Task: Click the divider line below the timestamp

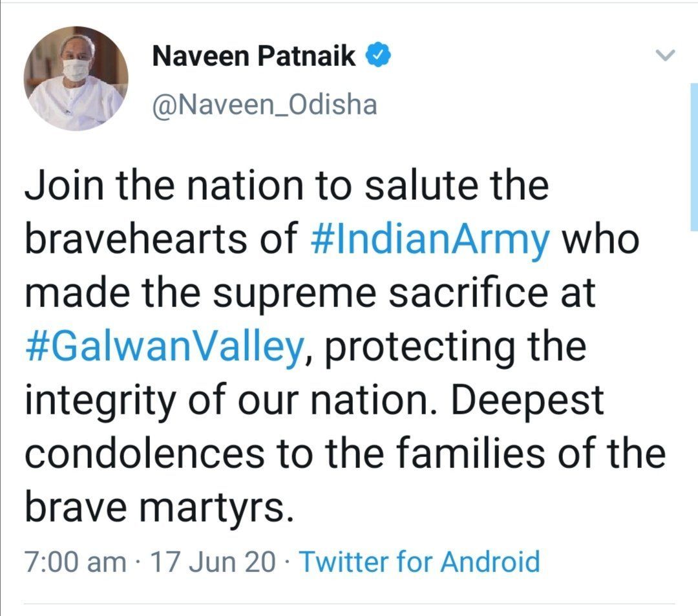Action: [x=349, y=604]
